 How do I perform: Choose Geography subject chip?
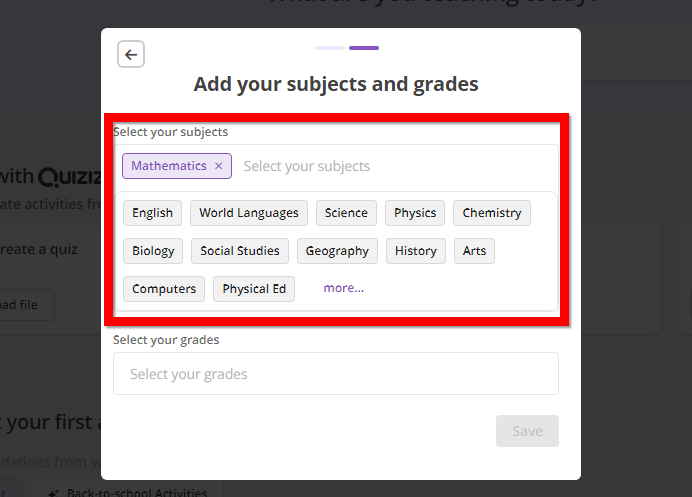pos(337,251)
